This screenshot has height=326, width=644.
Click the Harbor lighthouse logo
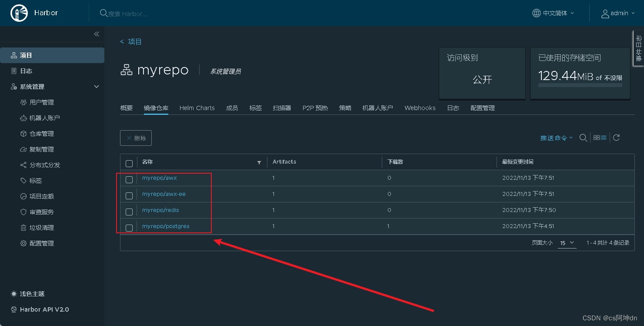point(18,13)
